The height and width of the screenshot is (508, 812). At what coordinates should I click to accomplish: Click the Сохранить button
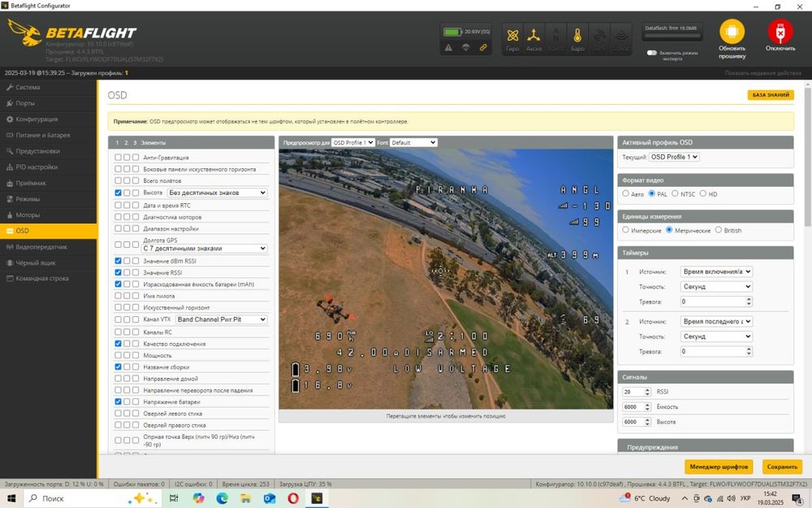tap(782, 467)
